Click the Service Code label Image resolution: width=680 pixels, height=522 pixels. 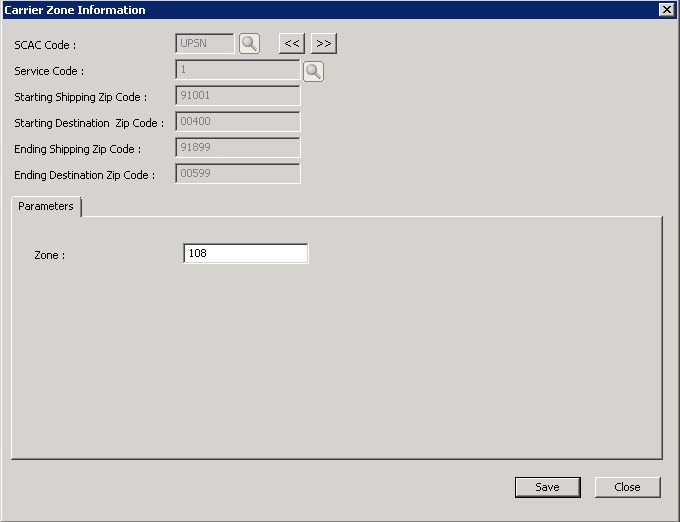[49, 71]
